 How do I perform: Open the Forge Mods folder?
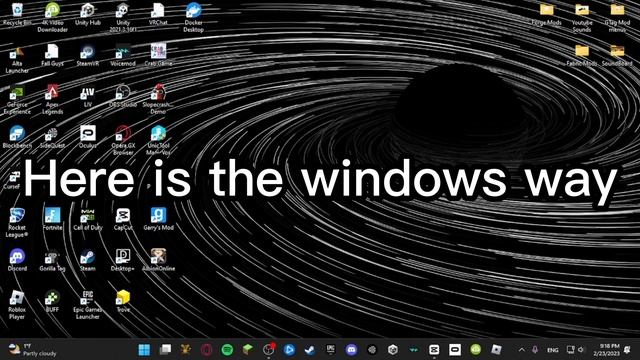tap(546, 14)
